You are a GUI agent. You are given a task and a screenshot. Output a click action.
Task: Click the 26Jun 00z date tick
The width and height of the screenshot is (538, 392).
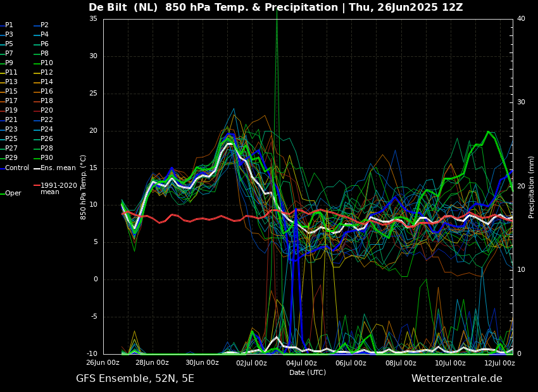click(103, 363)
